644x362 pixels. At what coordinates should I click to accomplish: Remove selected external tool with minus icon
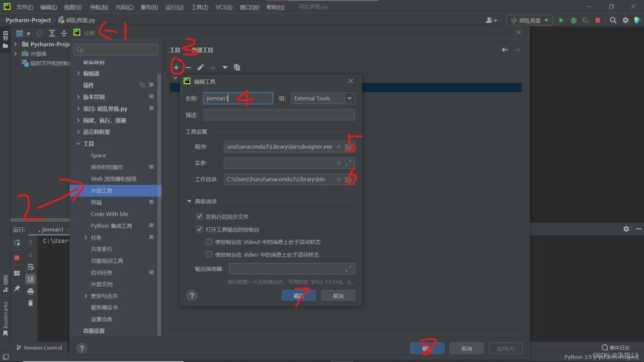(x=188, y=67)
